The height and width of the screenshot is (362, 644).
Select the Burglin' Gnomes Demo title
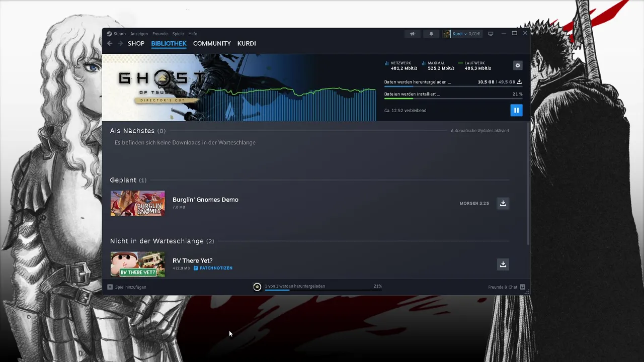click(205, 200)
